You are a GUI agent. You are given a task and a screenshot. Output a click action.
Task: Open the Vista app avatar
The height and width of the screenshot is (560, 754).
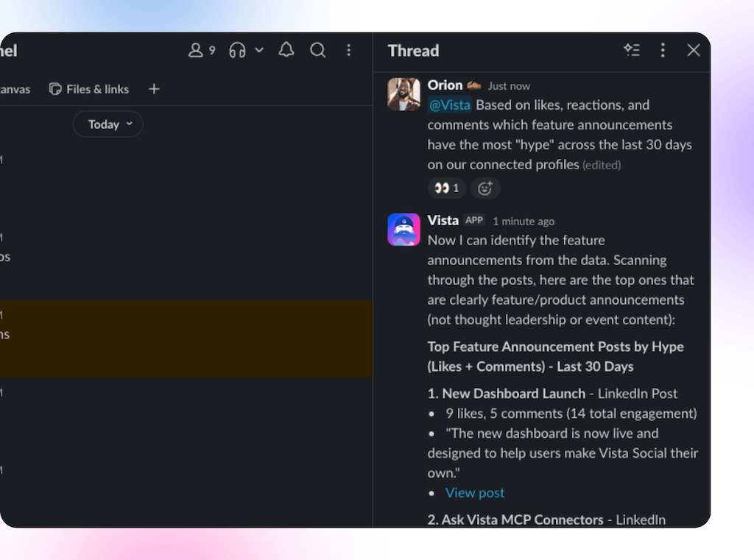(x=404, y=230)
